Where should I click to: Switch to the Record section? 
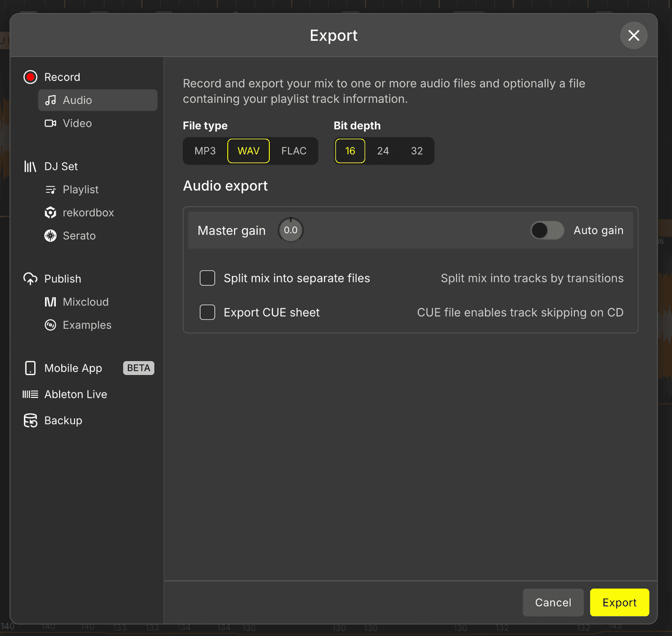(62, 77)
